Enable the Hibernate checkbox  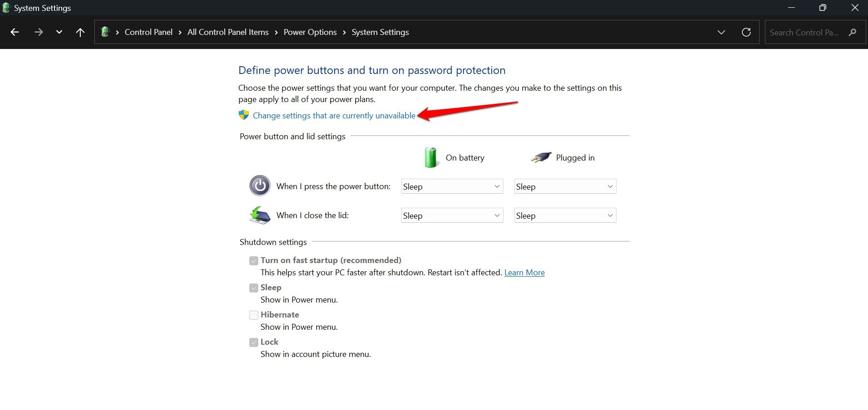[x=254, y=315]
